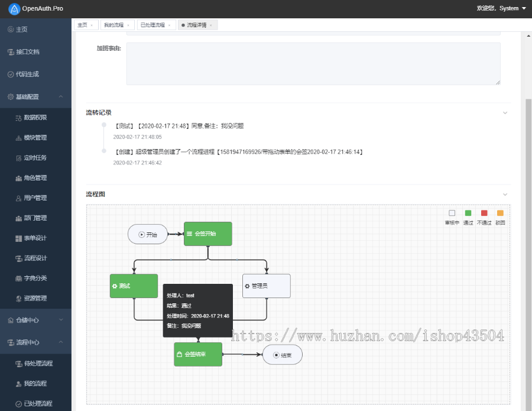Click into the 加班事由 text area
532x411 pixels.
click(x=313, y=63)
